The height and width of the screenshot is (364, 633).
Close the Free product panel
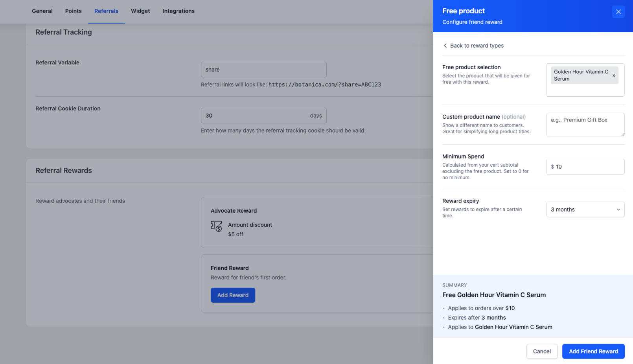(618, 12)
